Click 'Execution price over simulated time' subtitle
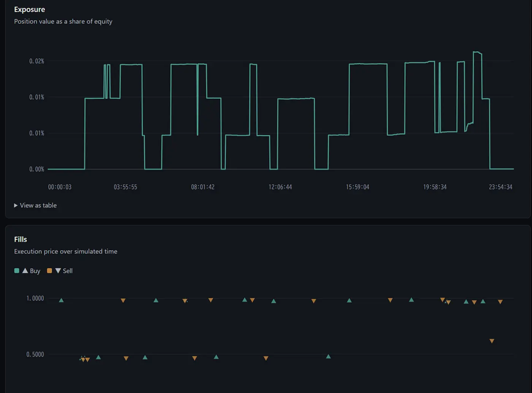The width and height of the screenshot is (532, 393). click(66, 251)
